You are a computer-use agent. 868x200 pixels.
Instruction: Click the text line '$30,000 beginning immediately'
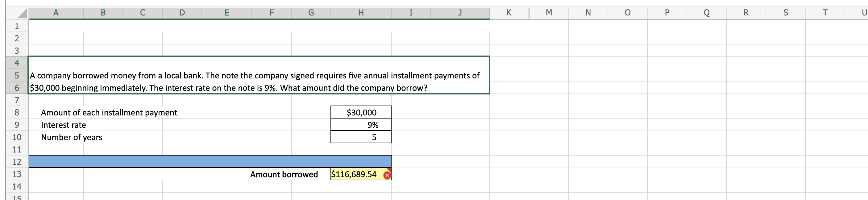(228, 88)
